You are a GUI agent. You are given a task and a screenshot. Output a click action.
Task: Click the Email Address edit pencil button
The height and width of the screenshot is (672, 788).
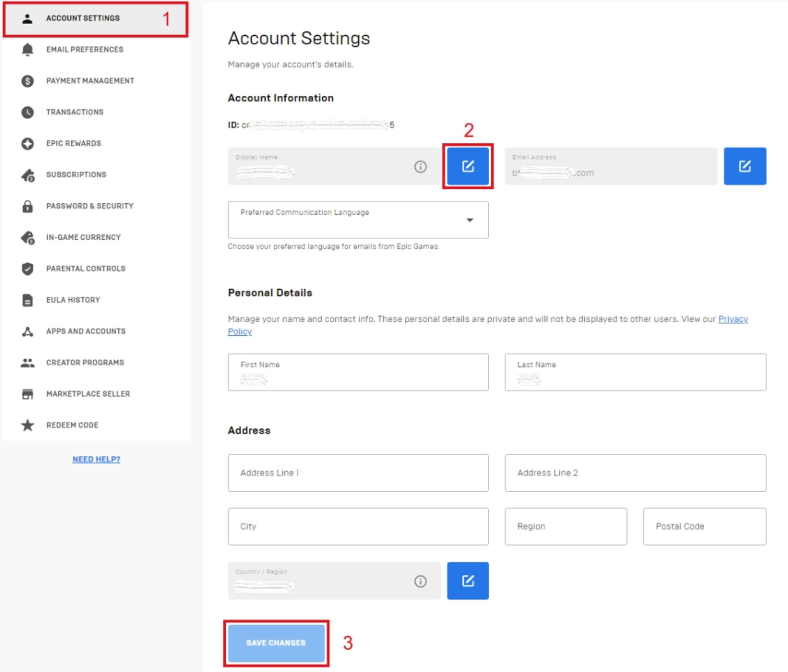(744, 166)
